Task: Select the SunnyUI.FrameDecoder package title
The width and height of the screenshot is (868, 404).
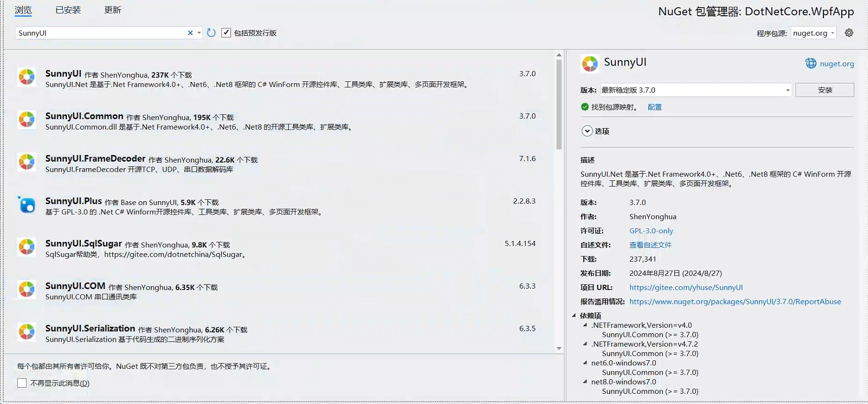Action: pos(95,159)
